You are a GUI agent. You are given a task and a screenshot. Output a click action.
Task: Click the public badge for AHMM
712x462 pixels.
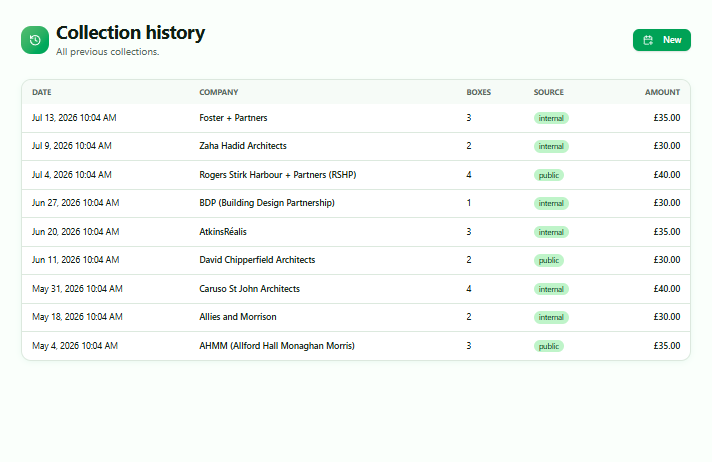click(549, 346)
